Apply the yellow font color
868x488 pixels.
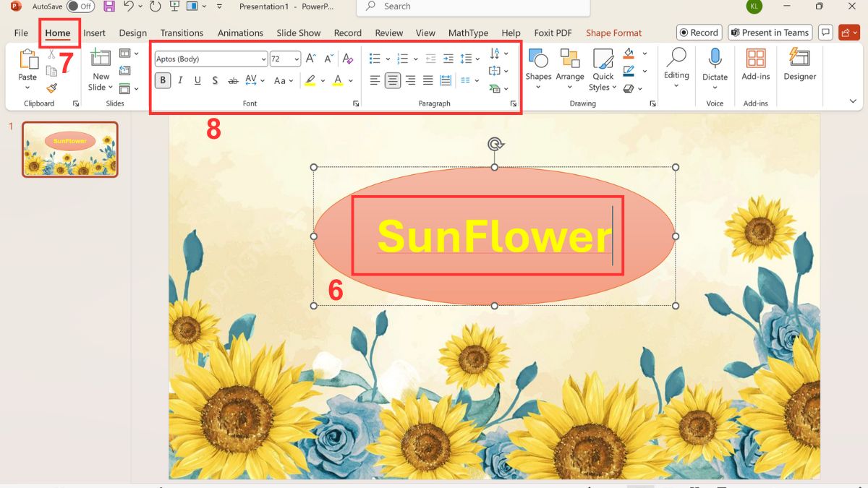pos(338,80)
